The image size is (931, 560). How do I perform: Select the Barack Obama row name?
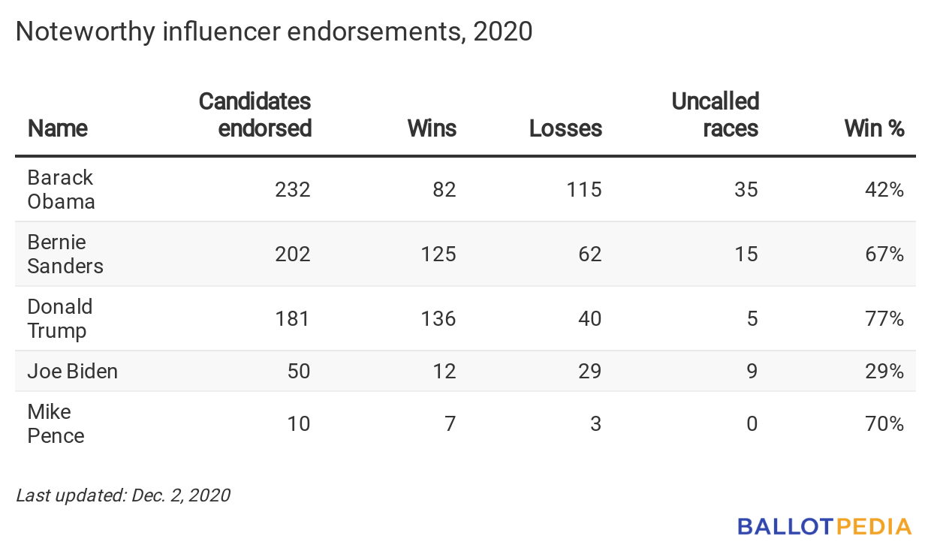pyautogui.click(x=61, y=189)
